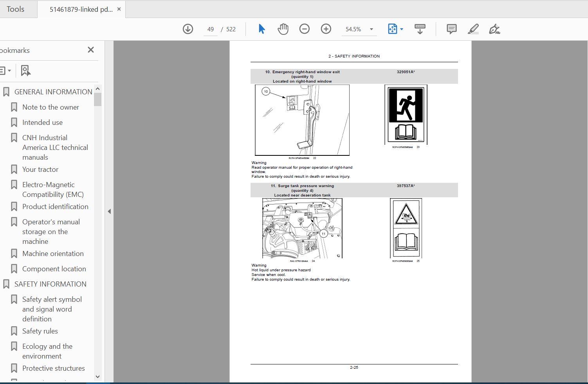Zoom in with the plus icon

click(326, 29)
